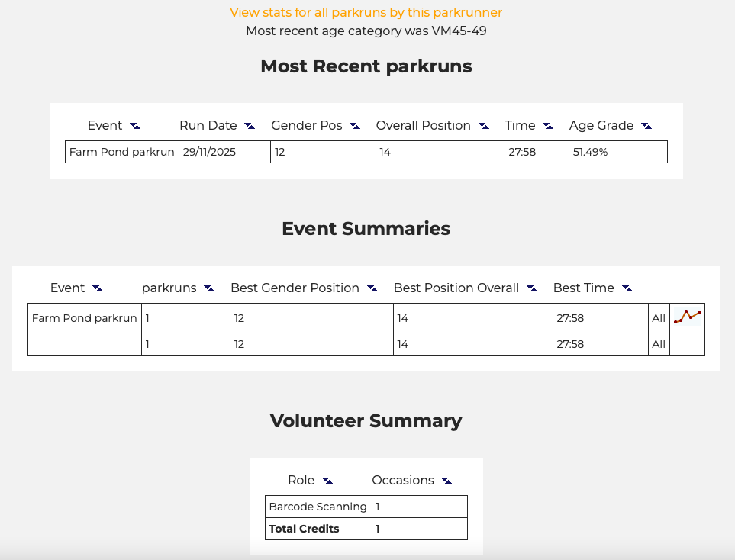Click run date 29/11/2025
Viewport: 735px width, 560px height.
[210, 152]
